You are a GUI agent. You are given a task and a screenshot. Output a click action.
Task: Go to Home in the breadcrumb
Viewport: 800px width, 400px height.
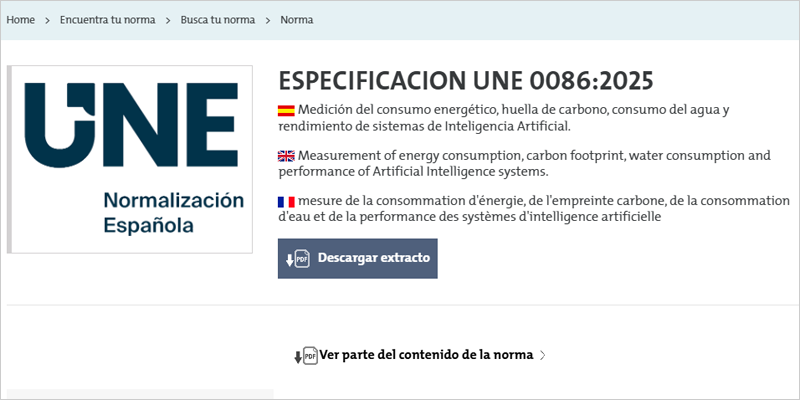21,20
